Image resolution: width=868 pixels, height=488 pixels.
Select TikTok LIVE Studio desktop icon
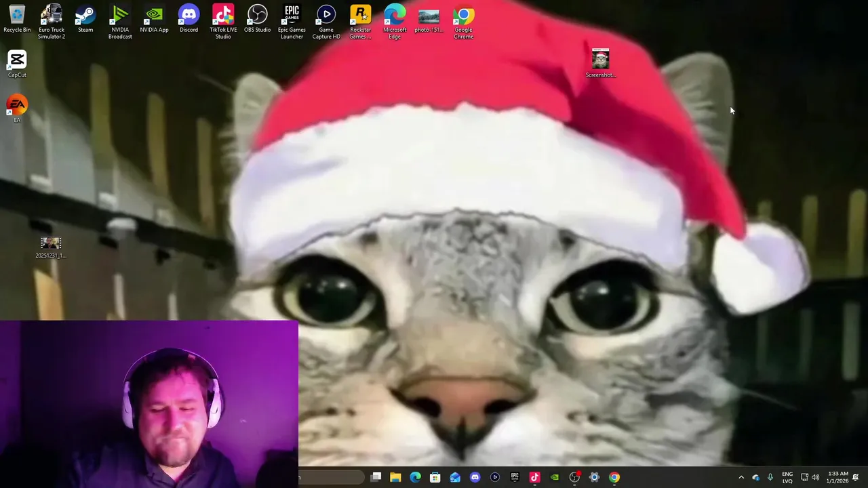pos(223,22)
